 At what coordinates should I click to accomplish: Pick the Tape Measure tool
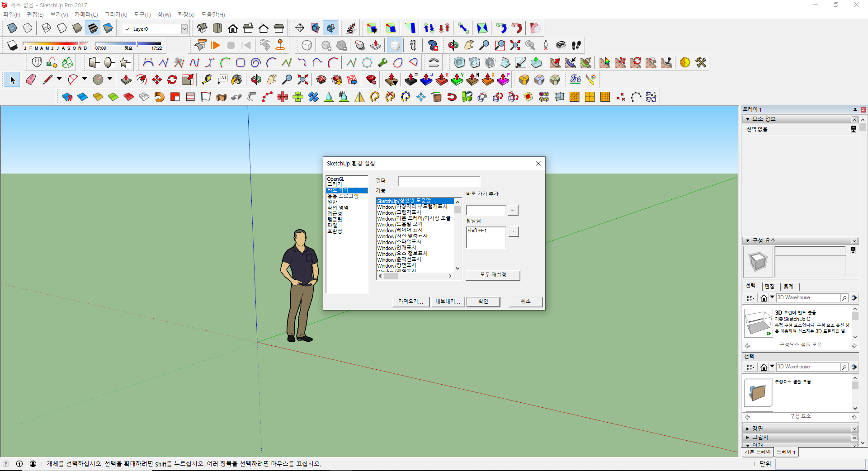[207, 80]
